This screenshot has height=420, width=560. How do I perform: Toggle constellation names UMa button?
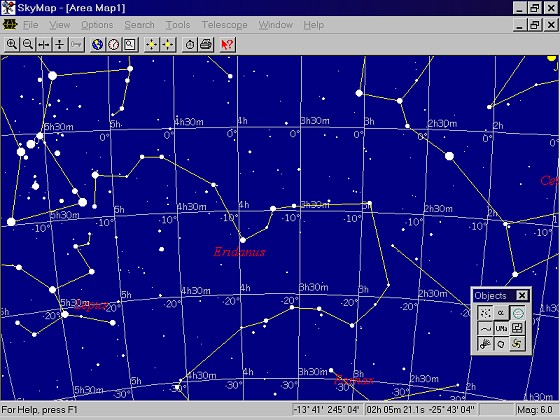501,329
